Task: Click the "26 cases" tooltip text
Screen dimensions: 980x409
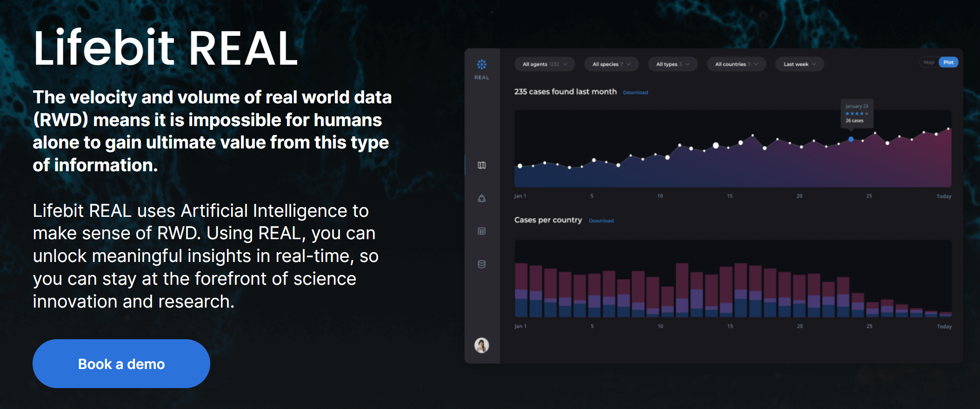Action: coord(854,121)
